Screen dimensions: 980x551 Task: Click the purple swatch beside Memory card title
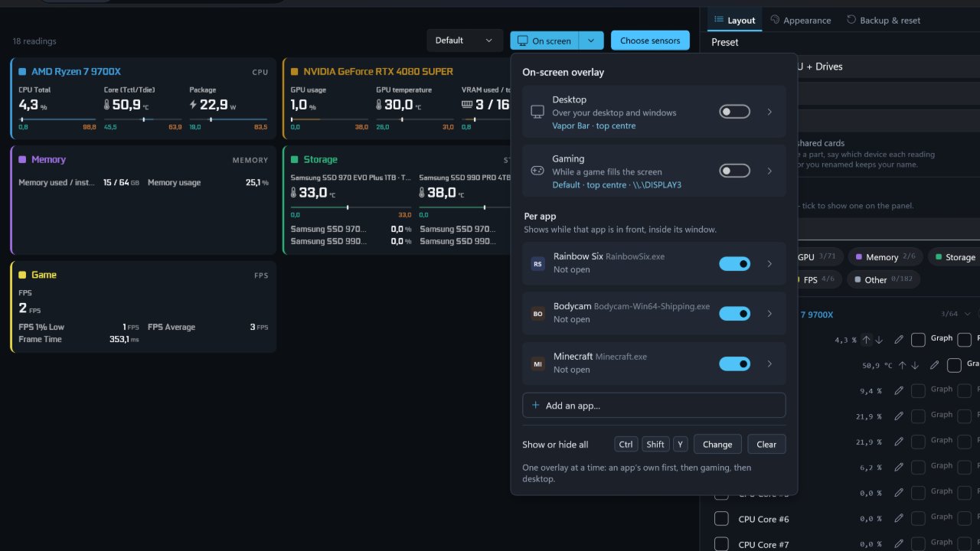[x=22, y=160]
